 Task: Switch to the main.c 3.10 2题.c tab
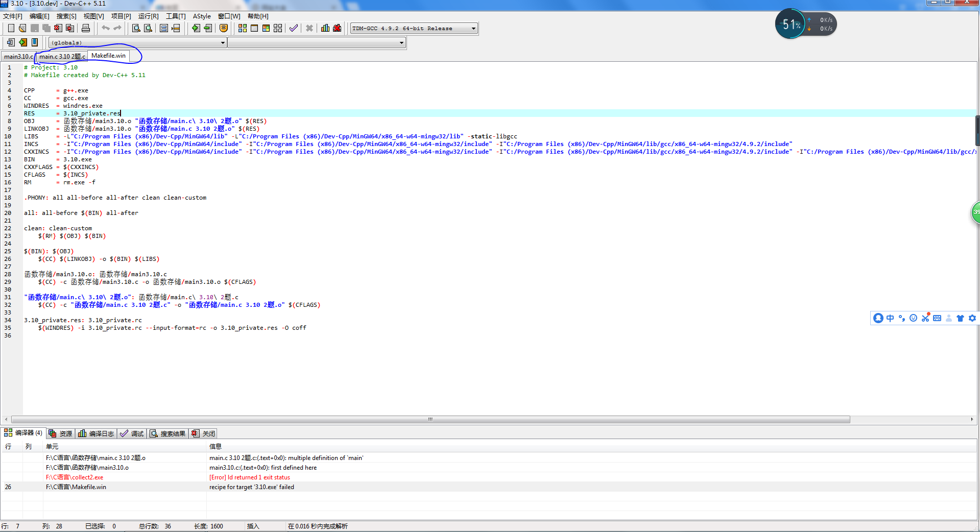62,56
